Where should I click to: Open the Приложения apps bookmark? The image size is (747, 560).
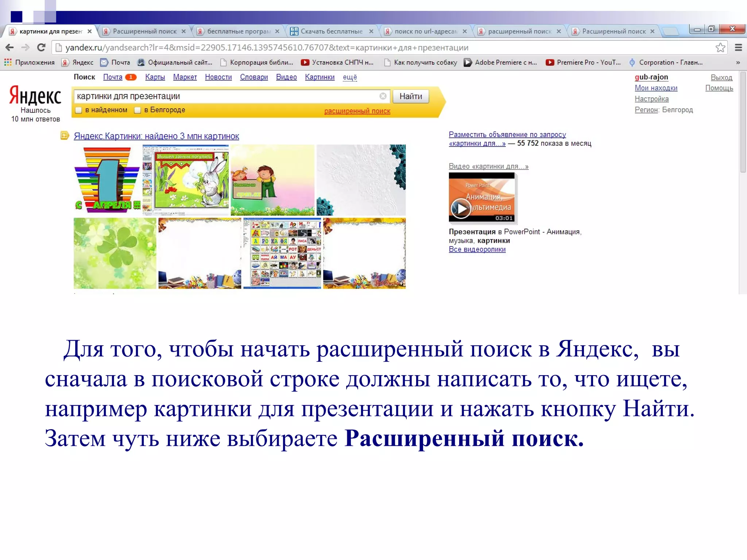30,62
